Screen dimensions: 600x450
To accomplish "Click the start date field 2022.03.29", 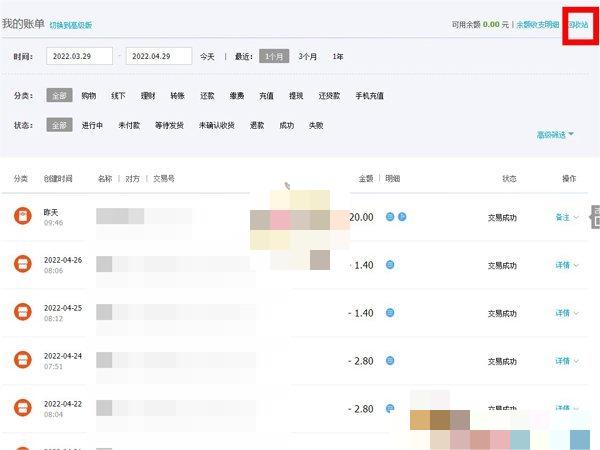I will pyautogui.click(x=79, y=57).
